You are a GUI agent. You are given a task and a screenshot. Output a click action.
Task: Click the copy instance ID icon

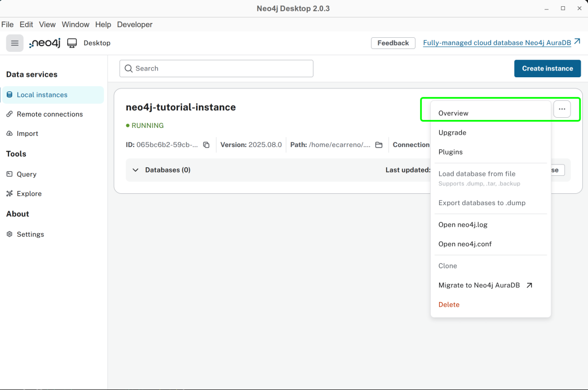pyautogui.click(x=206, y=145)
